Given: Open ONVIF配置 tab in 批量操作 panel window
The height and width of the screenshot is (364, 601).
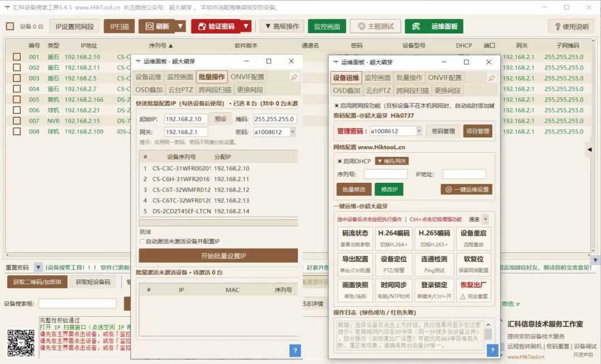Looking at the screenshot, I should (x=247, y=77).
